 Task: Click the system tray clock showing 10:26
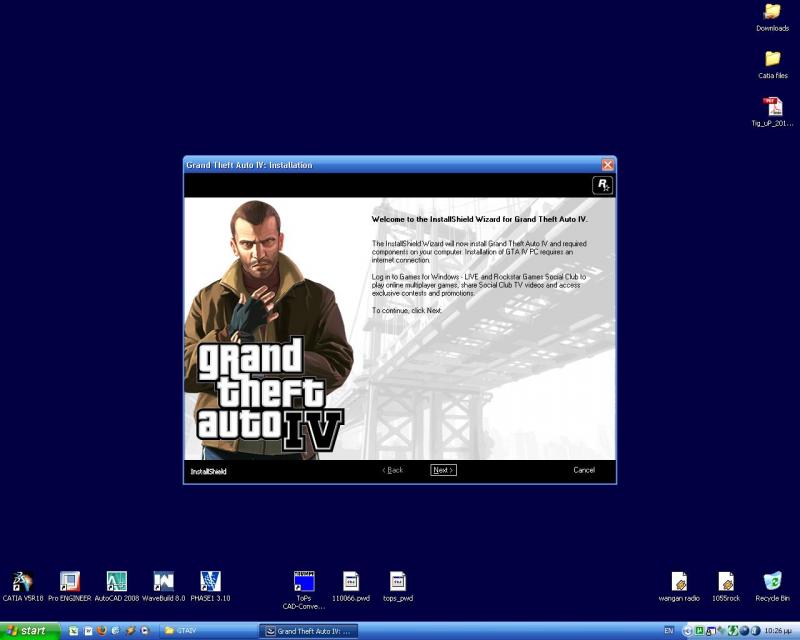point(778,631)
